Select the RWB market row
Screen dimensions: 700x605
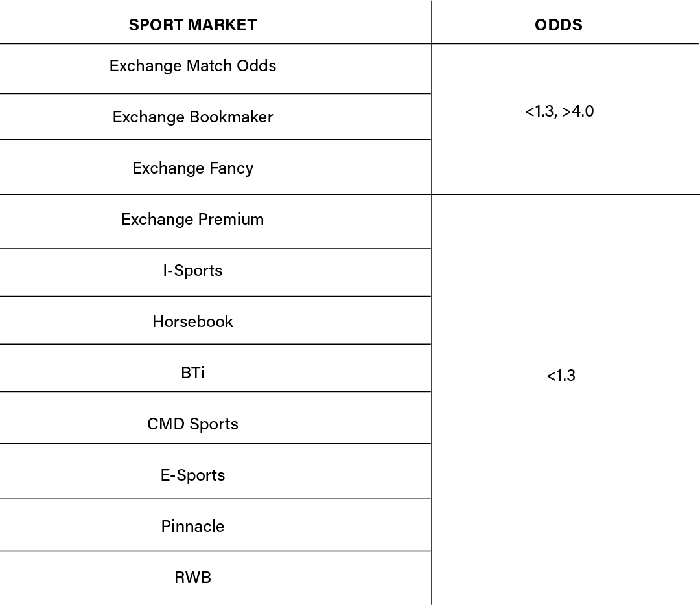(192, 578)
